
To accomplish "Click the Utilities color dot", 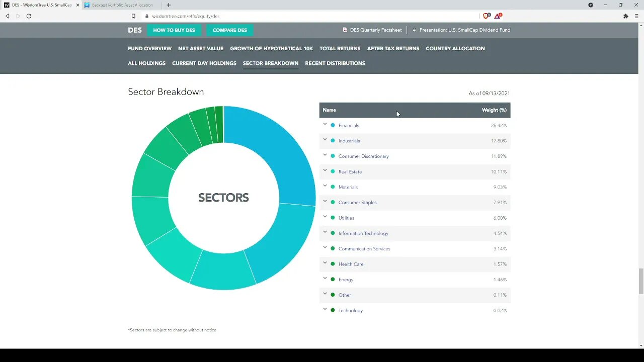I will (333, 218).
